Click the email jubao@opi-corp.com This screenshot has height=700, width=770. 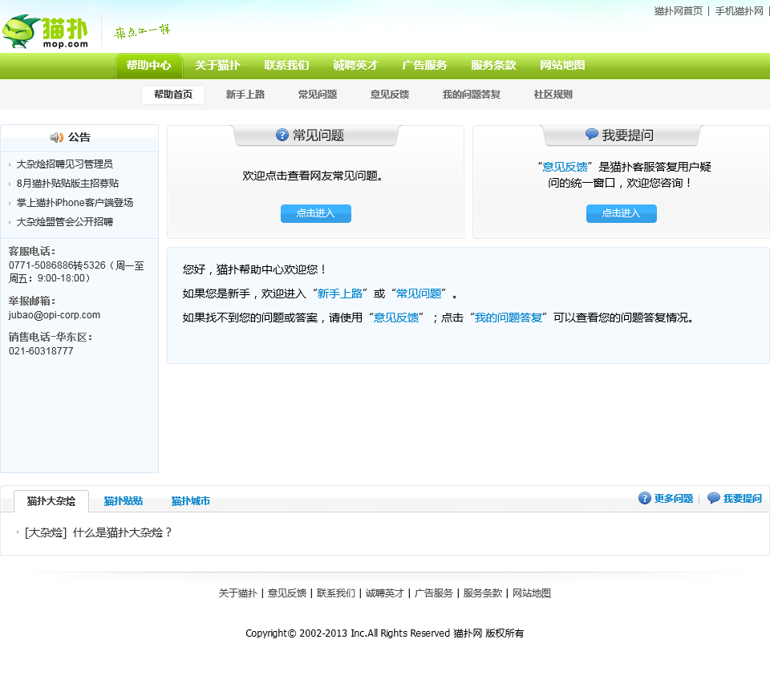(55, 315)
